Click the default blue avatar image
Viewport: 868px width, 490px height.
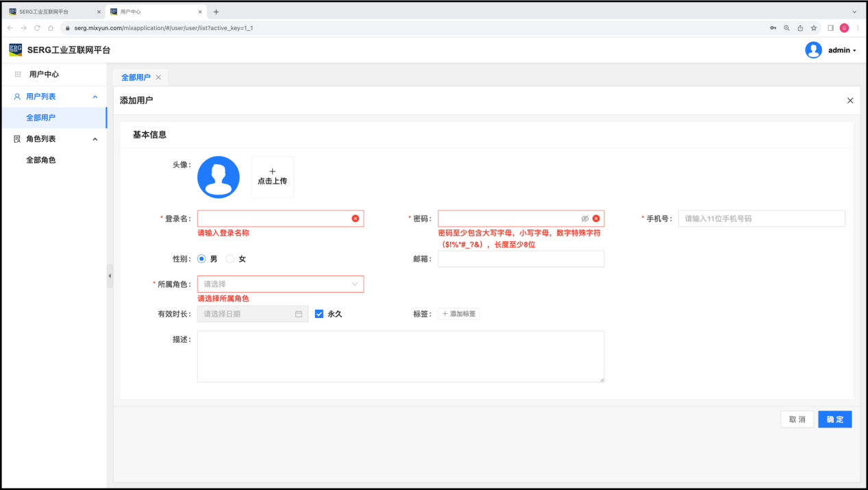pyautogui.click(x=219, y=177)
